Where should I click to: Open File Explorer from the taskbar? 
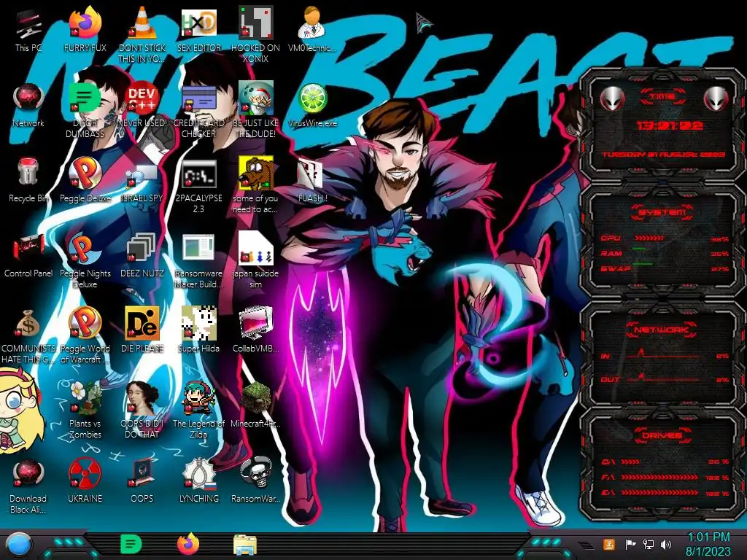click(x=245, y=545)
